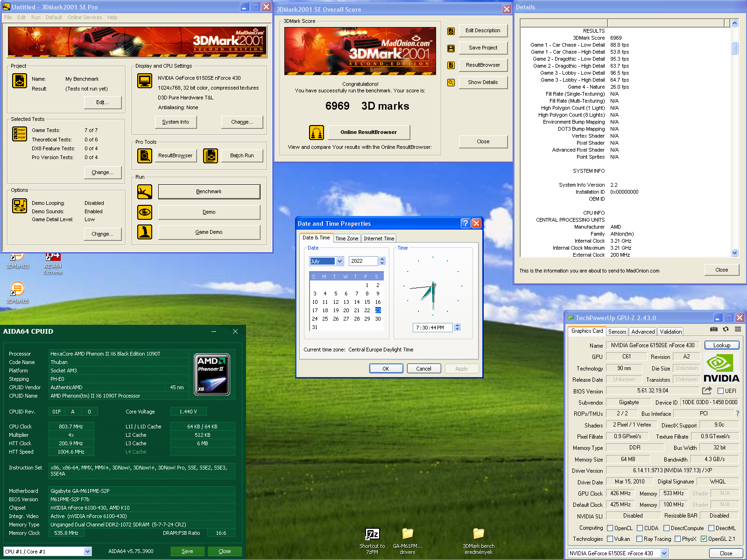
Task: Decrease the time with the spinner down arrow
Action: point(458,329)
